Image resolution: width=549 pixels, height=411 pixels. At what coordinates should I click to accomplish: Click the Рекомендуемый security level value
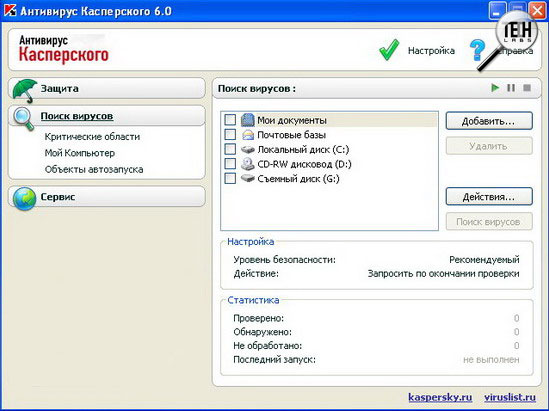pos(484,259)
